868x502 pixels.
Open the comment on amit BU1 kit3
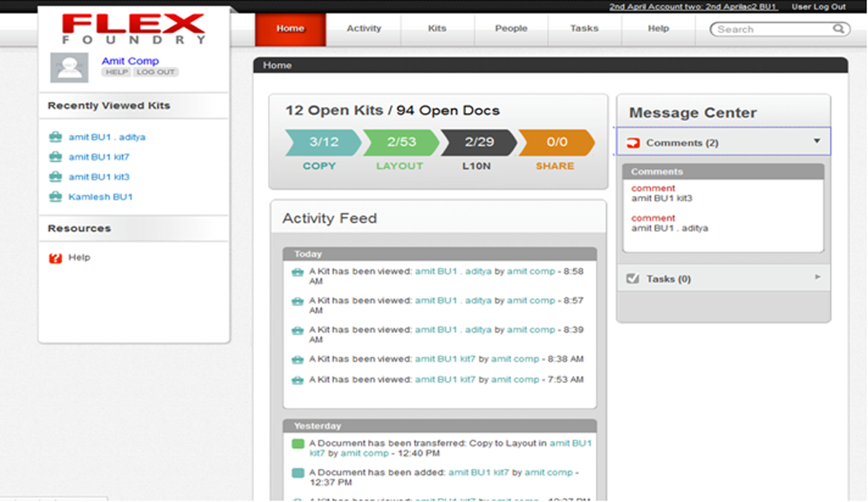coord(653,188)
